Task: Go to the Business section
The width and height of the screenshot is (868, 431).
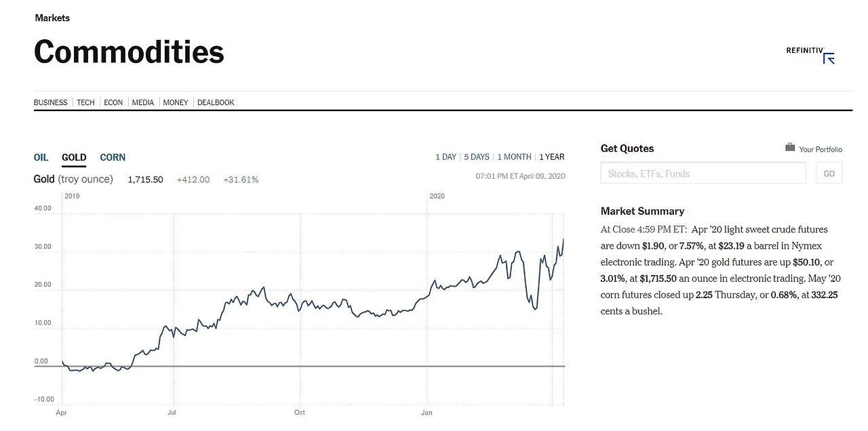Action: coord(51,102)
